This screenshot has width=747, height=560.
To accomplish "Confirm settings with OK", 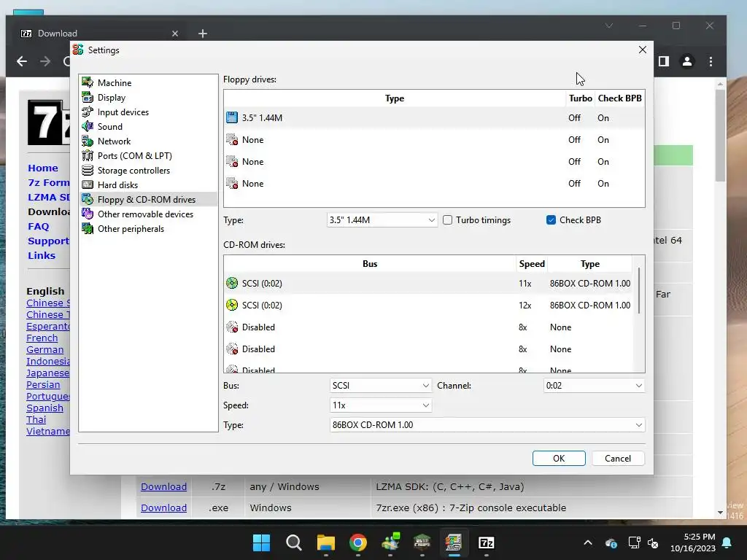I will tap(559, 458).
